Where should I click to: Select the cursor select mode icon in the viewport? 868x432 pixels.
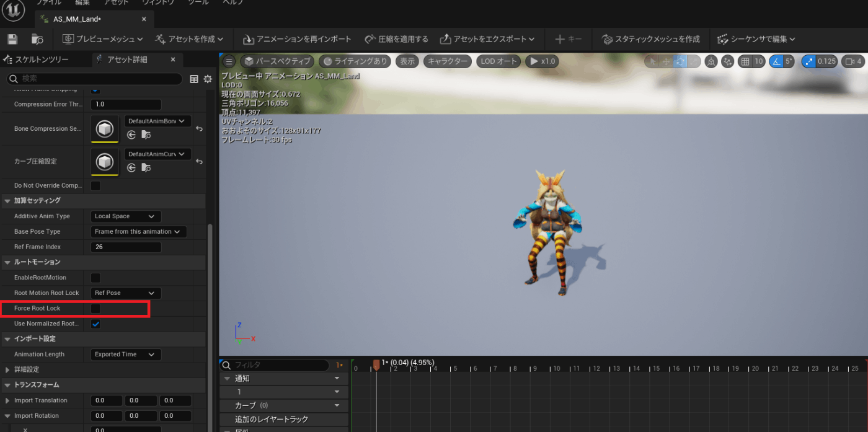coord(652,61)
